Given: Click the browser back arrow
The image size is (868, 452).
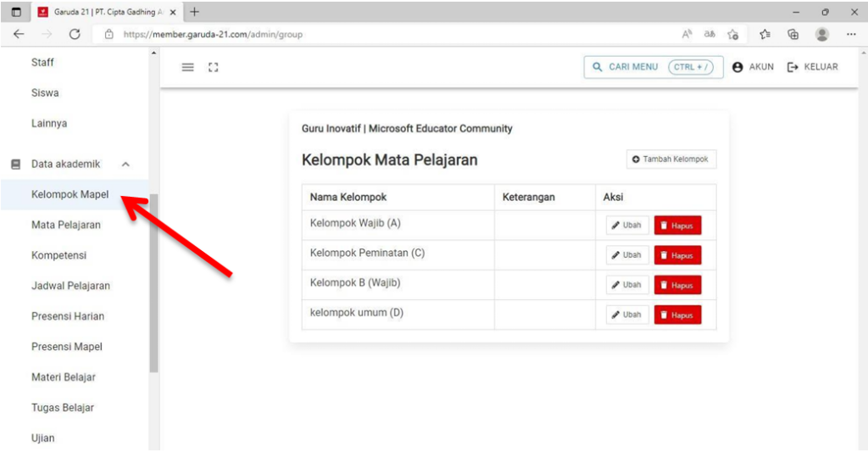Looking at the screenshot, I should (x=19, y=34).
